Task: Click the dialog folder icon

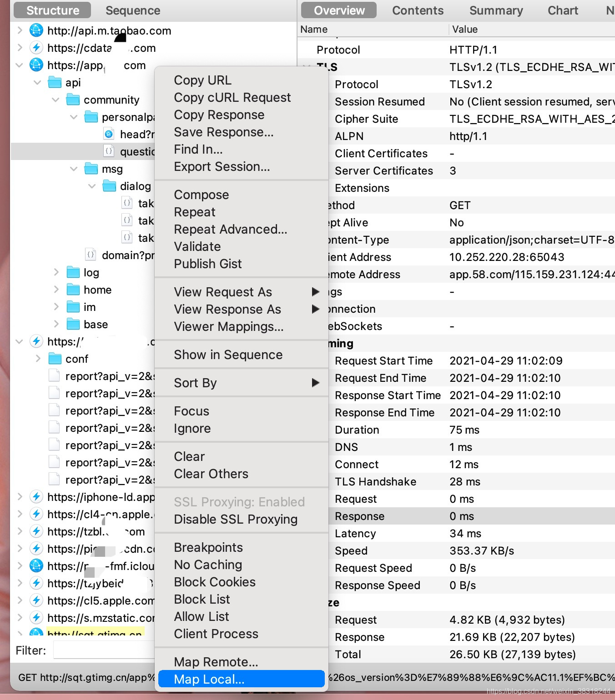Action: coord(109,186)
